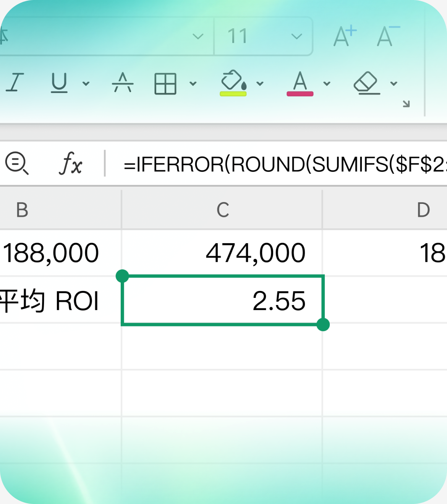The width and height of the screenshot is (447, 504).
Task: Select column C header
Action: tap(222, 210)
